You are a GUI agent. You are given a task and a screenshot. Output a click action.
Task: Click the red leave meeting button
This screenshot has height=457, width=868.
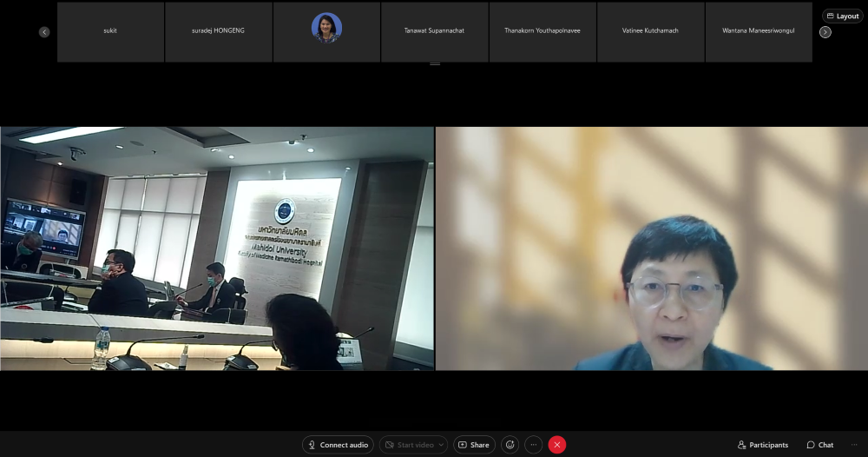tap(557, 445)
